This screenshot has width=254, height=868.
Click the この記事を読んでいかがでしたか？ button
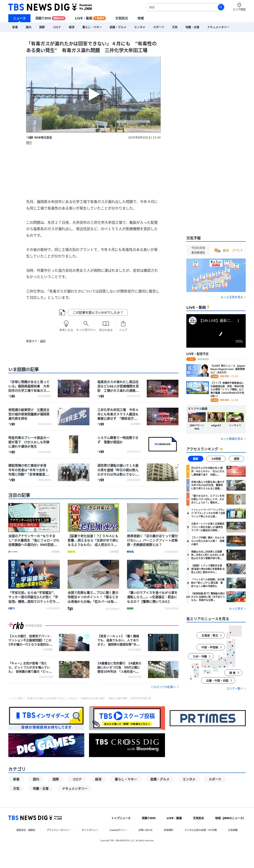pos(98,312)
